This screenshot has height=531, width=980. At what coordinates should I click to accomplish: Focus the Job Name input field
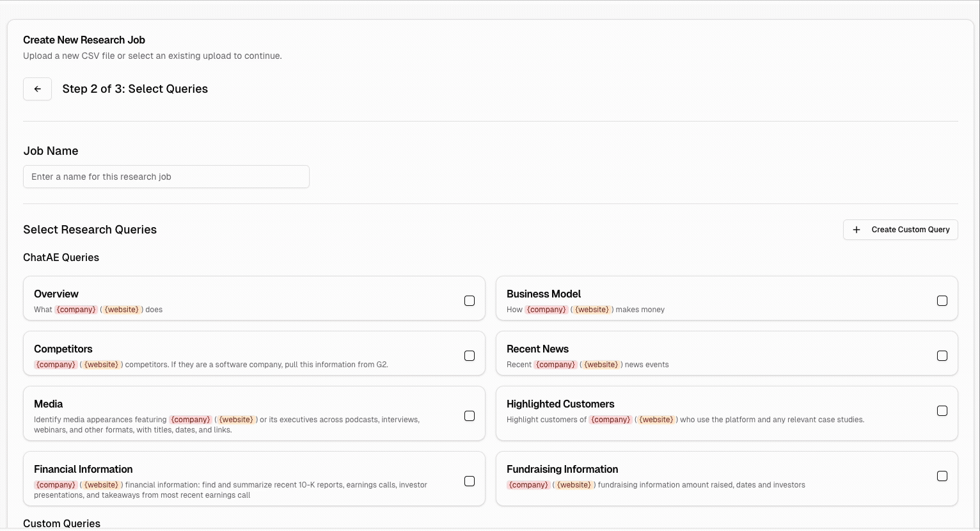166,177
